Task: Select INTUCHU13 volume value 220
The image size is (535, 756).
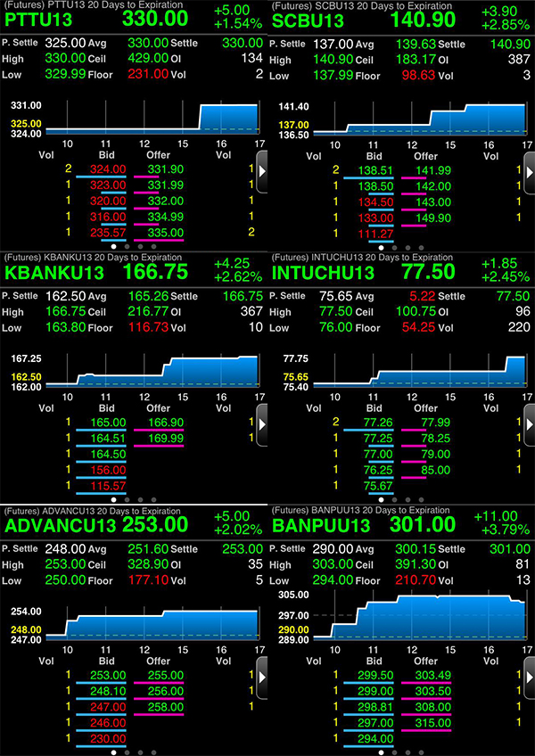Action: 519,327
